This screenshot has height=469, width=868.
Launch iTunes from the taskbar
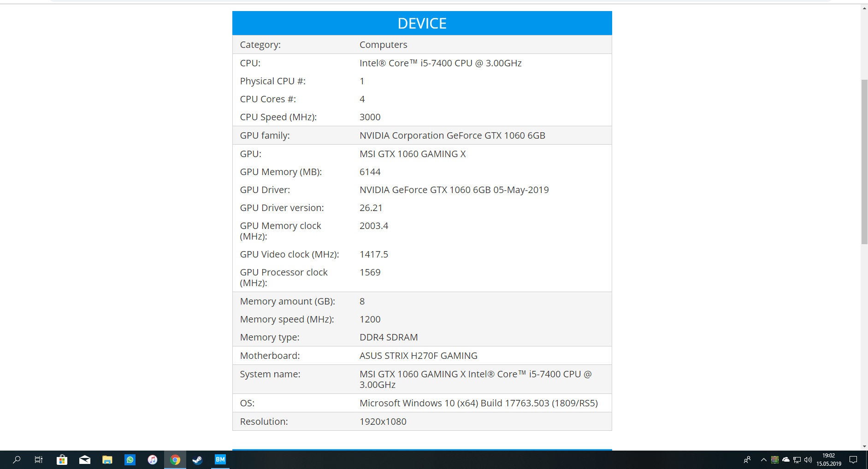click(x=153, y=460)
